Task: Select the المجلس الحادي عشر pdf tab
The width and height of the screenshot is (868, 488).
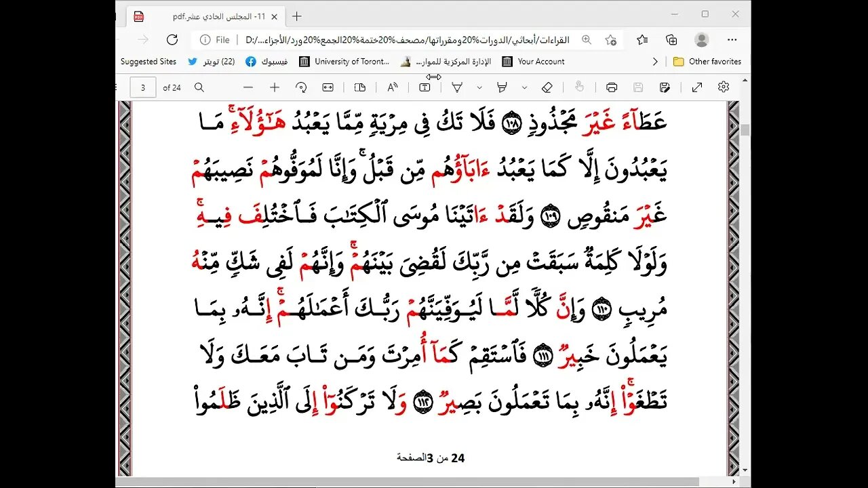Action: point(207,16)
